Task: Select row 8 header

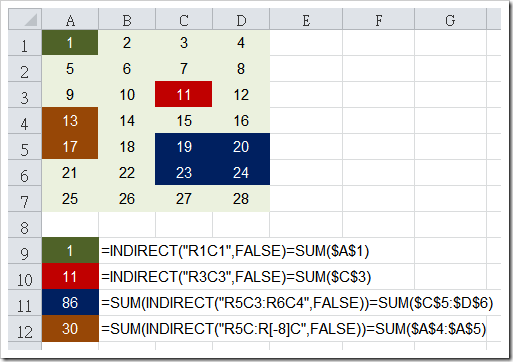Action: 25,225
